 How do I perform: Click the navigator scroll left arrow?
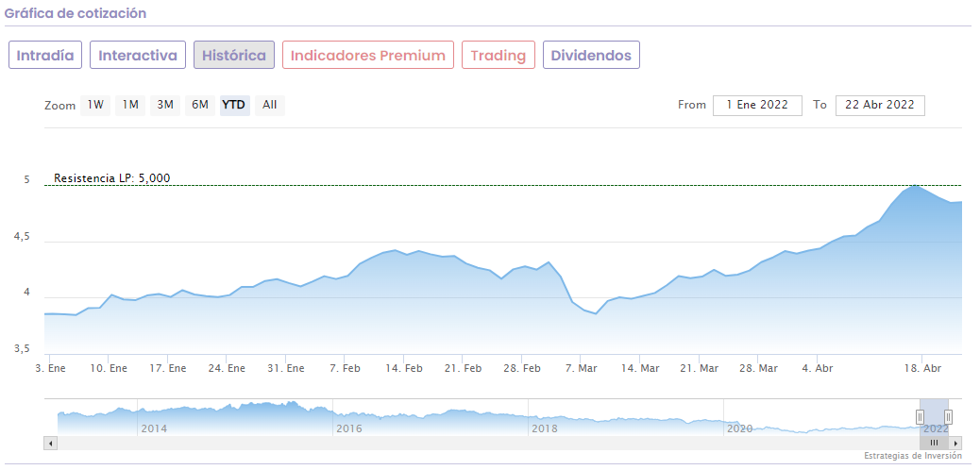[x=51, y=443]
